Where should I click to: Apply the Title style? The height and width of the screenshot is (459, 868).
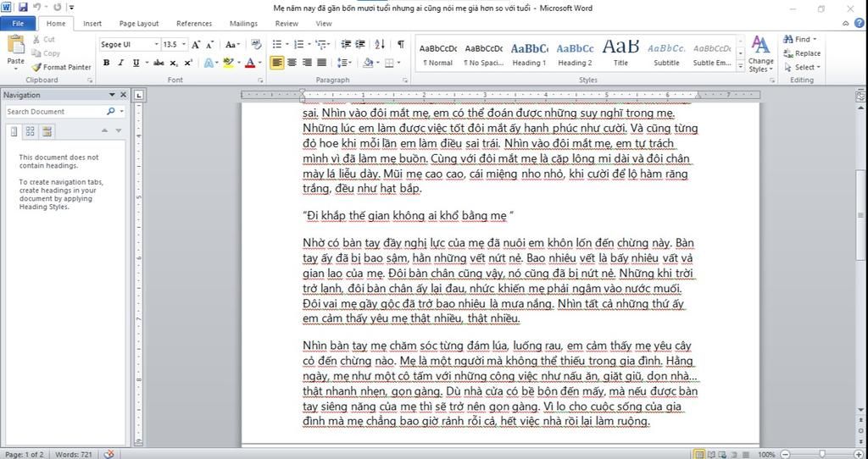coord(620,53)
